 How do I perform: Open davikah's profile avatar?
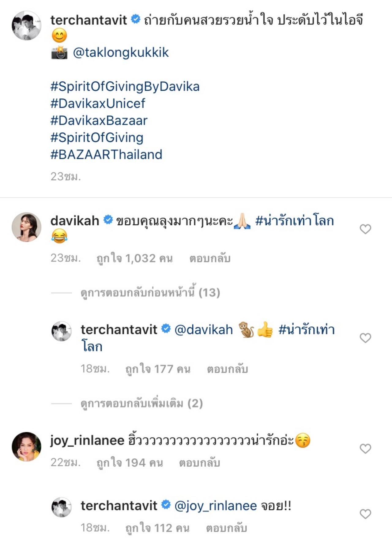pyautogui.click(x=26, y=227)
